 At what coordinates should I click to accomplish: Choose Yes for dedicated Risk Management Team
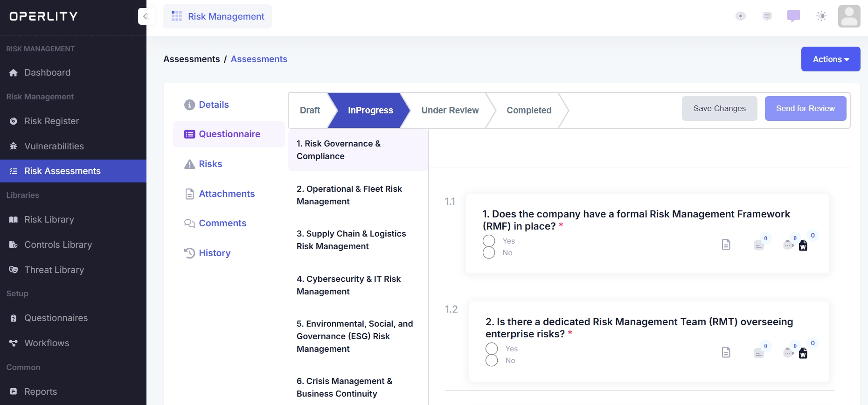click(x=492, y=349)
